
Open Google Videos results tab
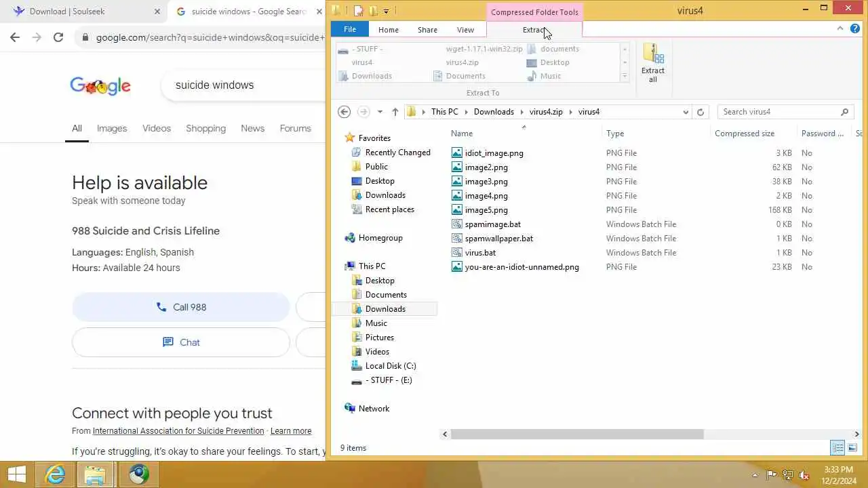tap(157, 128)
